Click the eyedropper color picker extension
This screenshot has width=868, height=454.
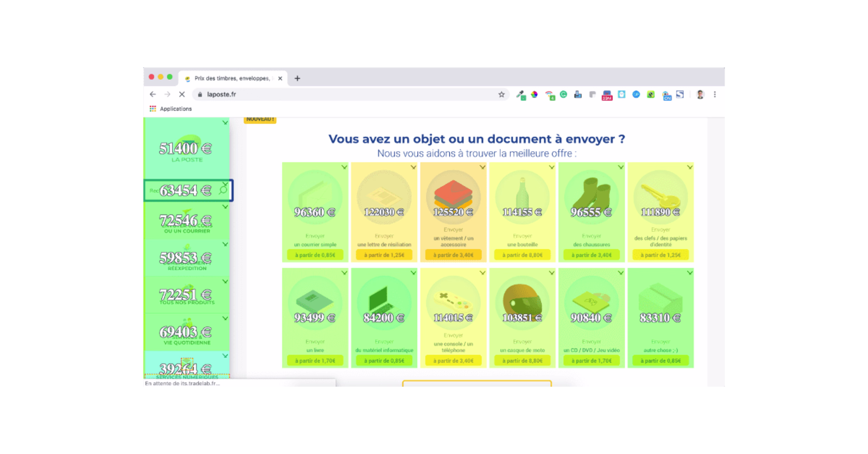point(521,95)
